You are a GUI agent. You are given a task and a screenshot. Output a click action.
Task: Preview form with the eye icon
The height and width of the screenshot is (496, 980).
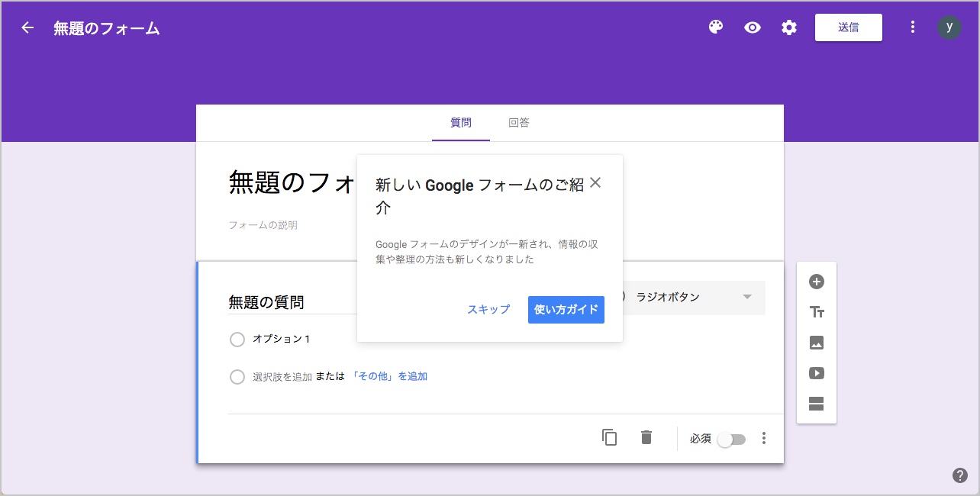tap(753, 27)
